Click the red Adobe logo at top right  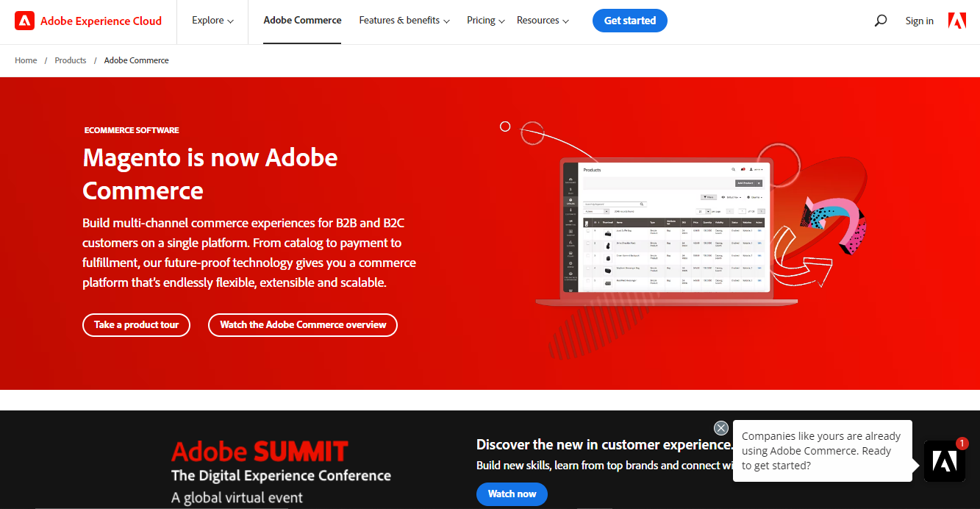pyautogui.click(x=957, y=21)
